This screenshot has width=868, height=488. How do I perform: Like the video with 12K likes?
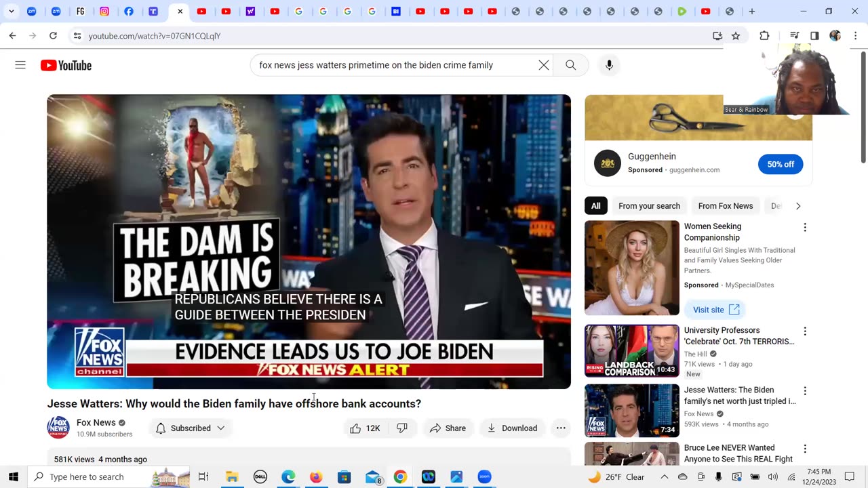pos(365,428)
